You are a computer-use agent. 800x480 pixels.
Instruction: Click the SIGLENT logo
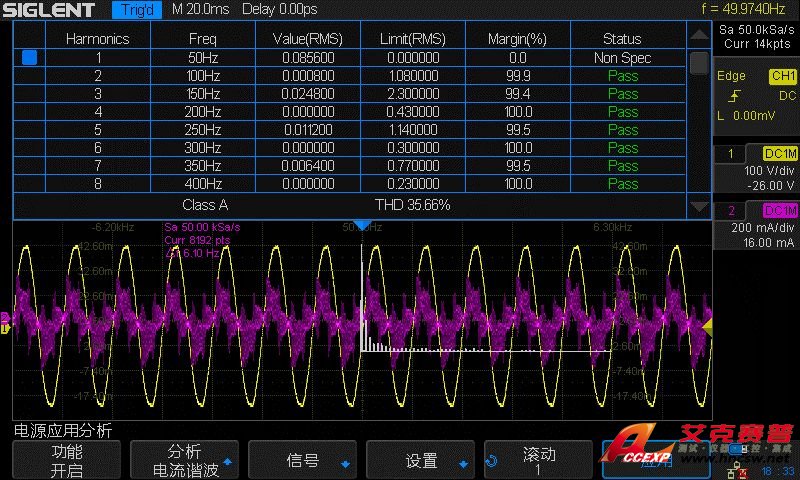(x=50, y=10)
